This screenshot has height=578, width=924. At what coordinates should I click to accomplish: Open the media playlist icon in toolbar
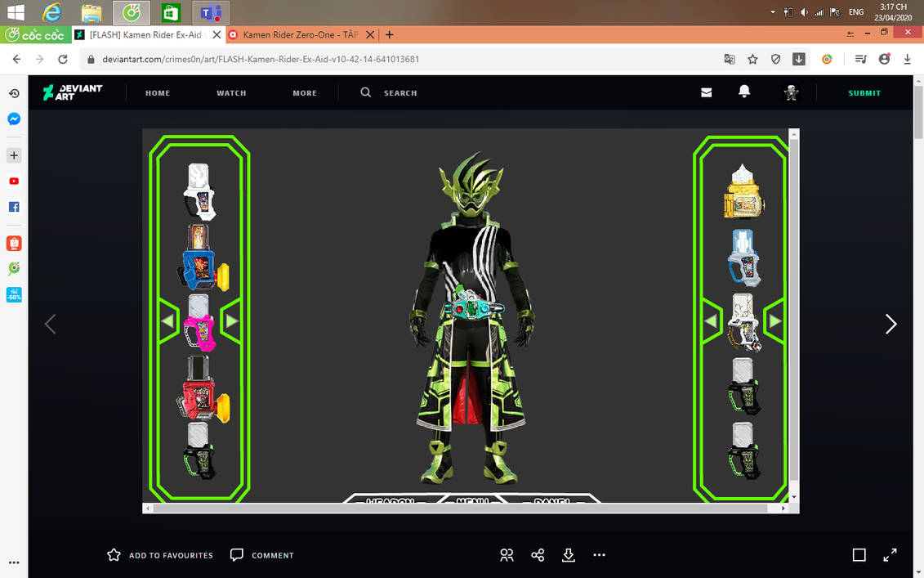click(860, 59)
